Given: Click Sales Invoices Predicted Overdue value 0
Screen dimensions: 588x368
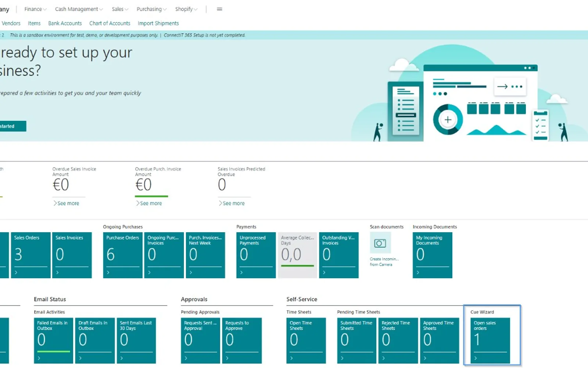Looking at the screenshot, I should (222, 185).
